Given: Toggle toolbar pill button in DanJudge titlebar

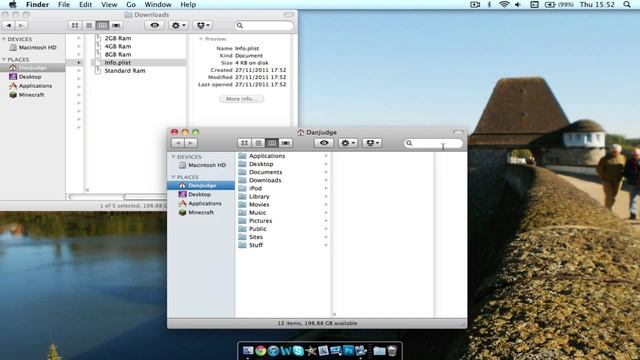Looking at the screenshot, I should pos(458,132).
